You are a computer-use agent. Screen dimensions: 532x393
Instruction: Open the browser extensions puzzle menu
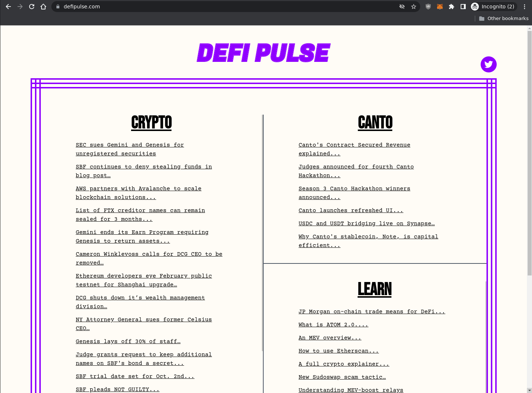[451, 6]
